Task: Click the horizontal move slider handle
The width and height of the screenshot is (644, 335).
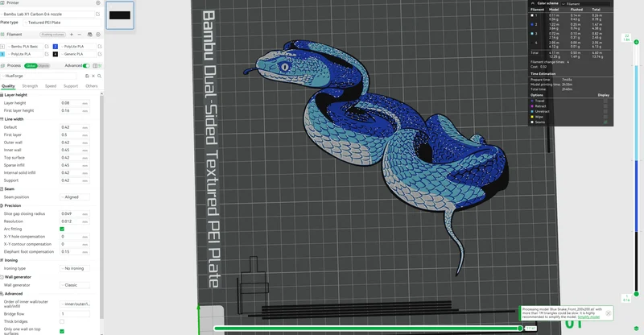Action: (x=520, y=328)
